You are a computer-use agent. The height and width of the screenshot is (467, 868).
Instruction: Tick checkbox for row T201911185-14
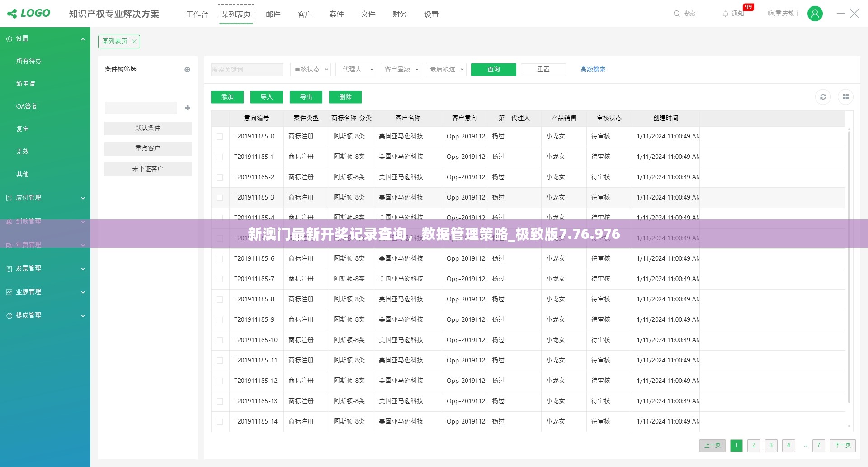pyautogui.click(x=220, y=422)
